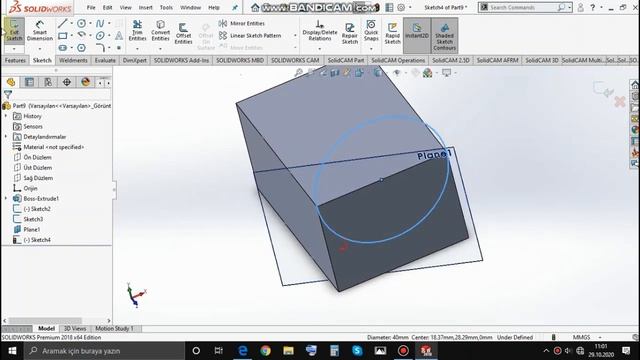Open the Linear Sketch Pattern dropdown arrow

click(x=295, y=36)
